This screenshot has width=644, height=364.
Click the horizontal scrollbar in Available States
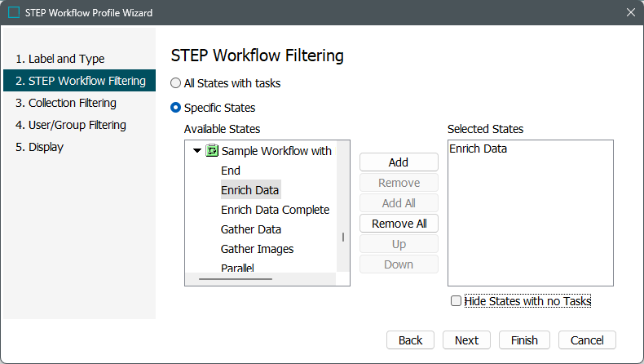click(x=238, y=279)
